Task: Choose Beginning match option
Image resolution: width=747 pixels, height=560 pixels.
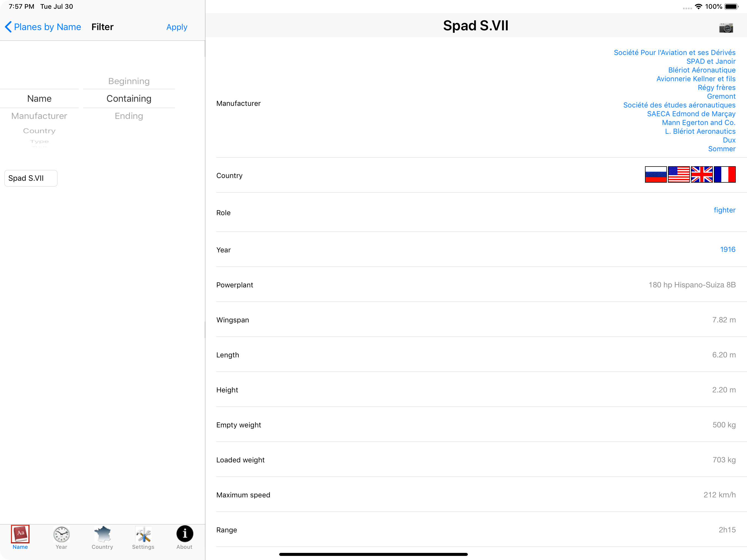Action: pyautogui.click(x=129, y=81)
